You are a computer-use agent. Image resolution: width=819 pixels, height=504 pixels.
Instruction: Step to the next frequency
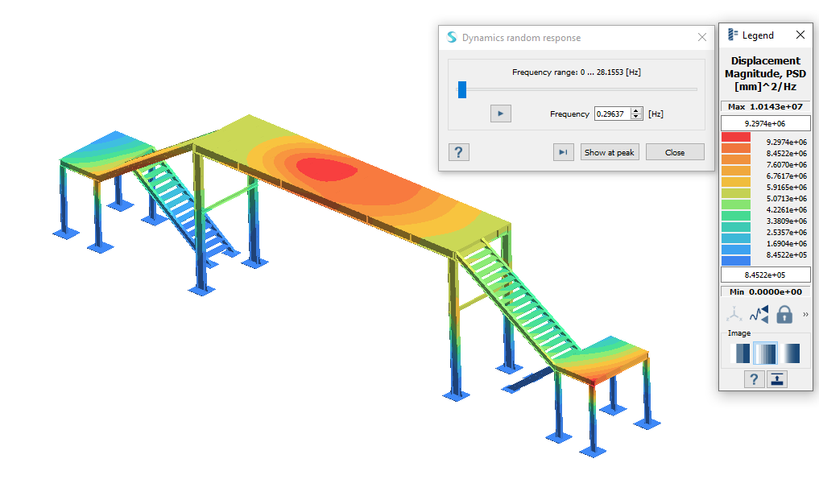pos(564,152)
